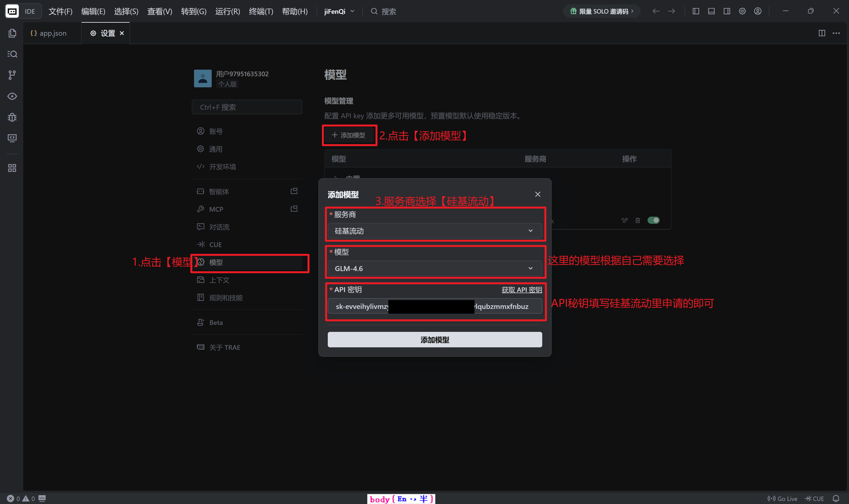Viewport: 849px width, 504px height.
Task: Open 对话流 settings section
Action: pyautogui.click(x=247, y=227)
